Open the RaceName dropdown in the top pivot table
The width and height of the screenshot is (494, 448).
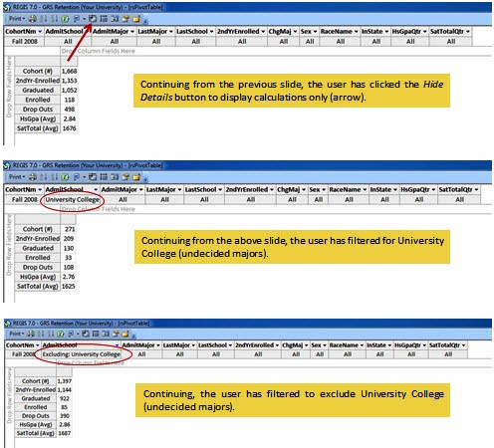[356, 32]
